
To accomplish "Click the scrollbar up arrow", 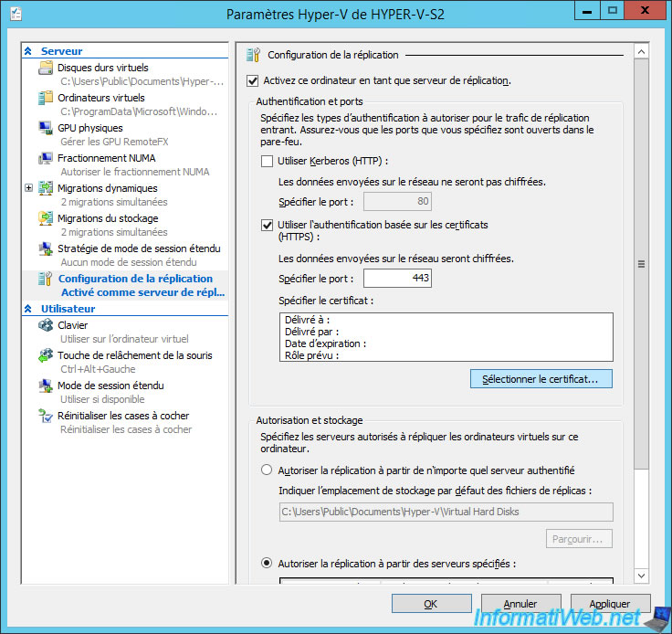I will [641, 52].
